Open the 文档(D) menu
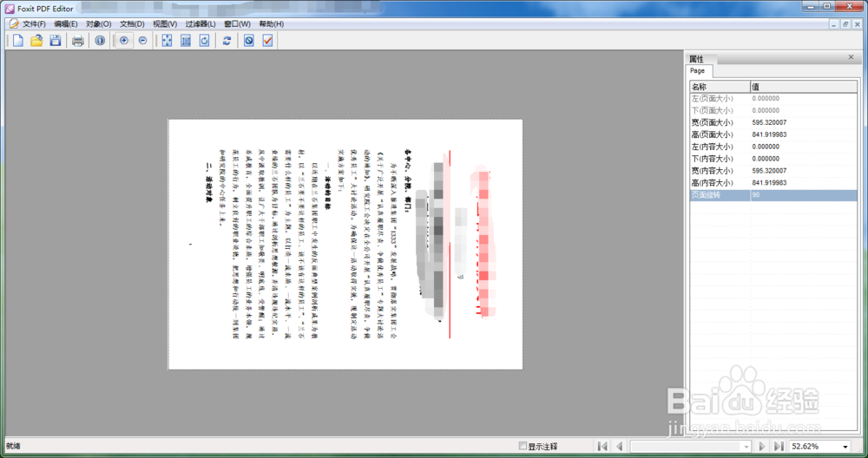 click(132, 23)
